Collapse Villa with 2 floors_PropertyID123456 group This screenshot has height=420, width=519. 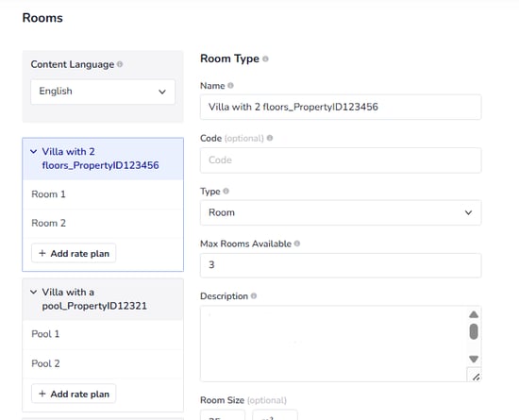33,152
